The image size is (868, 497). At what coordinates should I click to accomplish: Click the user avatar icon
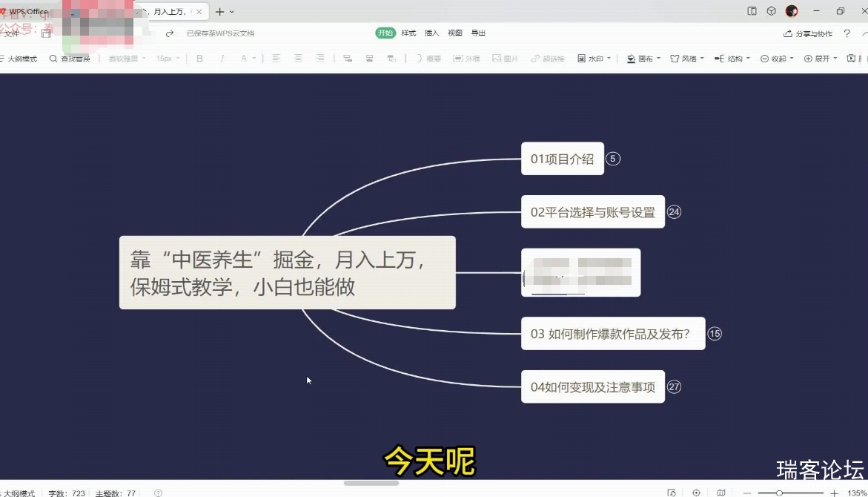click(792, 11)
